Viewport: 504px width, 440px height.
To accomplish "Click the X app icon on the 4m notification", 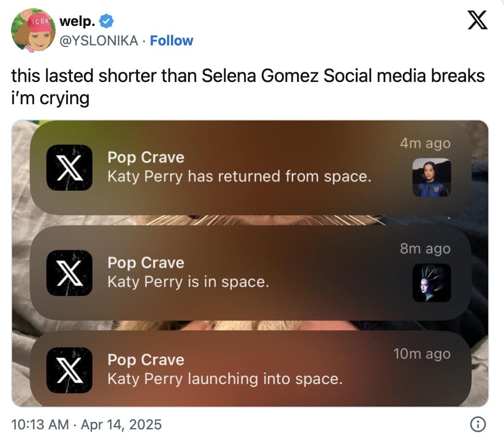I will pyautogui.click(x=70, y=168).
